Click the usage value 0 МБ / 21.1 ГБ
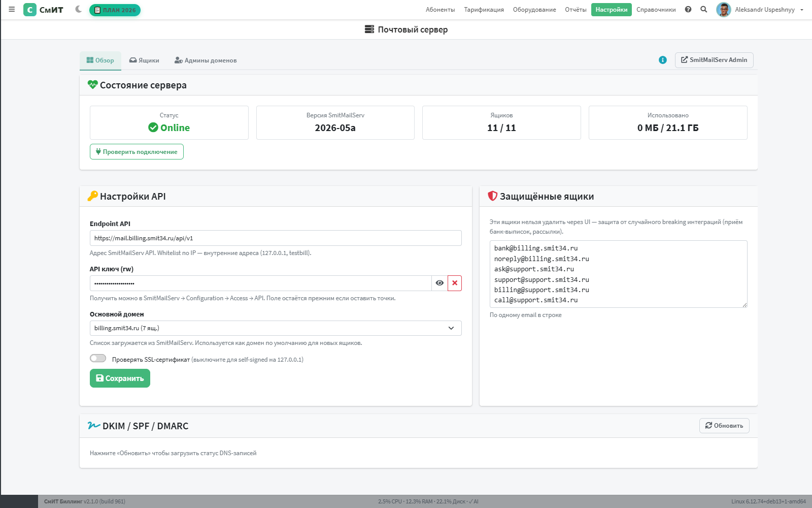 click(x=668, y=128)
